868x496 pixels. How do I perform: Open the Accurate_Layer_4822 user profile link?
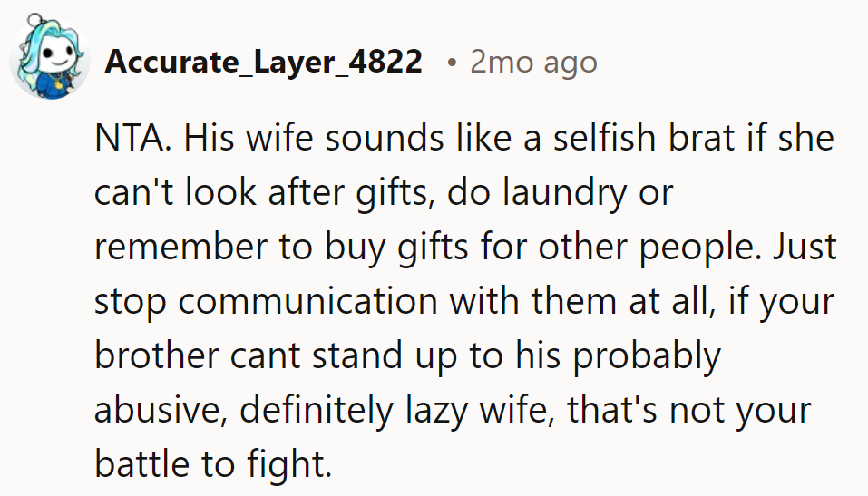pyautogui.click(x=263, y=62)
